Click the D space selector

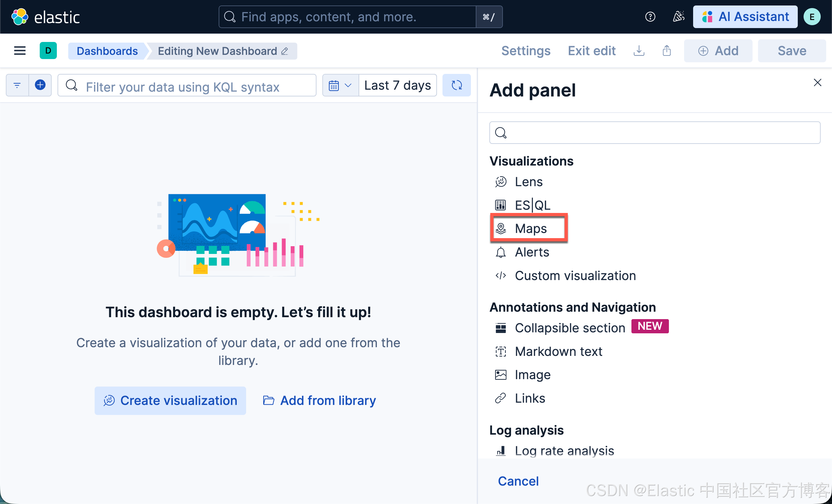(x=48, y=51)
